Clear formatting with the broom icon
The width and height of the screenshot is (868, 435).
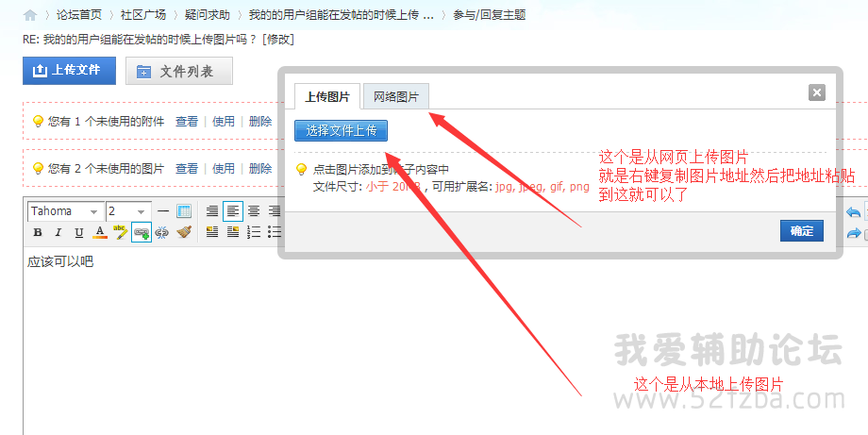184,232
